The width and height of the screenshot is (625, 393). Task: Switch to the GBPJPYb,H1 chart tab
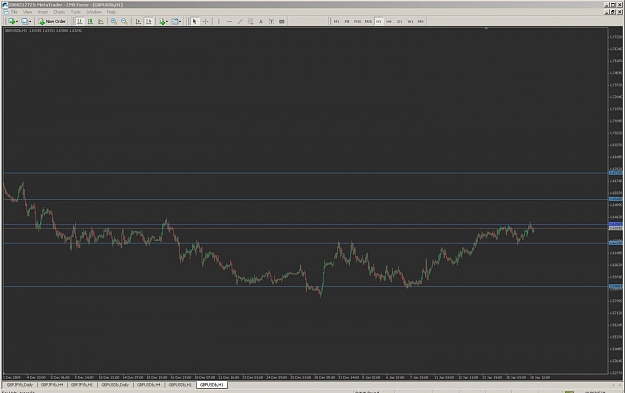tap(82, 385)
